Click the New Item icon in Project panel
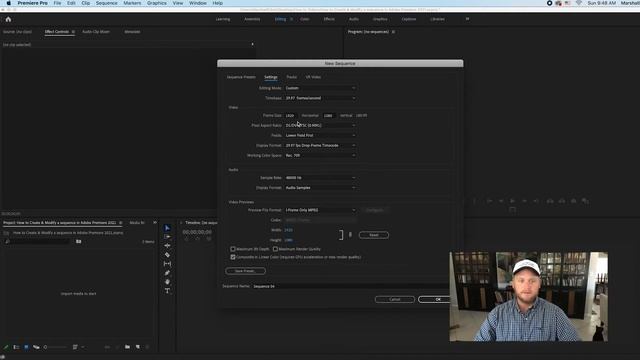 click(x=138, y=347)
